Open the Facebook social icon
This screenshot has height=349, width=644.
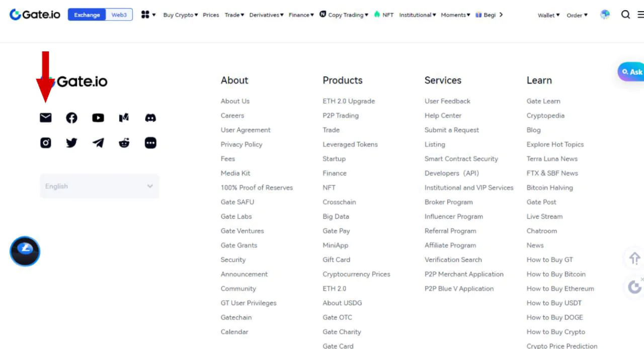point(72,117)
